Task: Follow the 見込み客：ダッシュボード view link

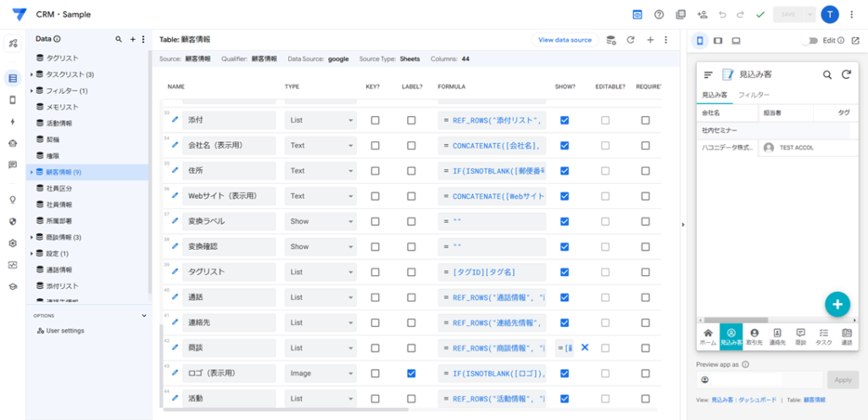Action: [x=743, y=400]
